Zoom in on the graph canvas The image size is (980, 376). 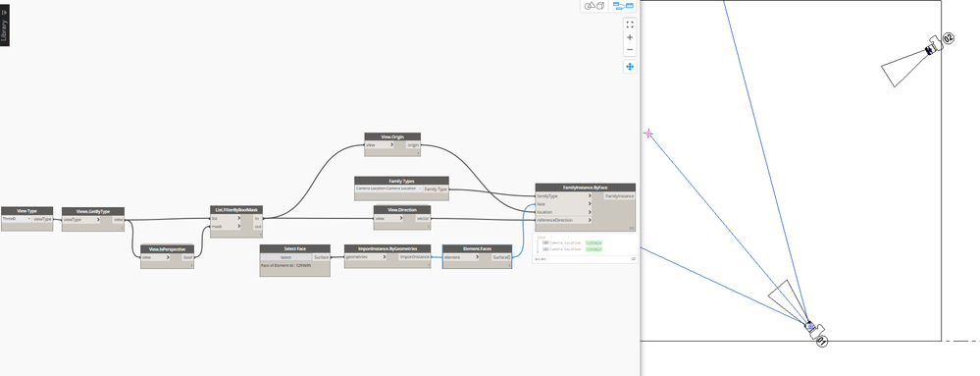[x=630, y=37]
